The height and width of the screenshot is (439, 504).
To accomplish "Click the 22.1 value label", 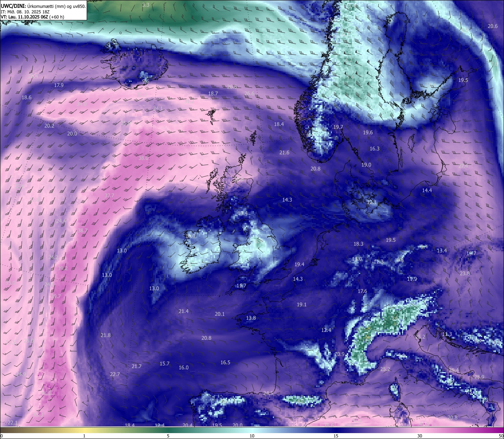I will [x=13, y=422].
